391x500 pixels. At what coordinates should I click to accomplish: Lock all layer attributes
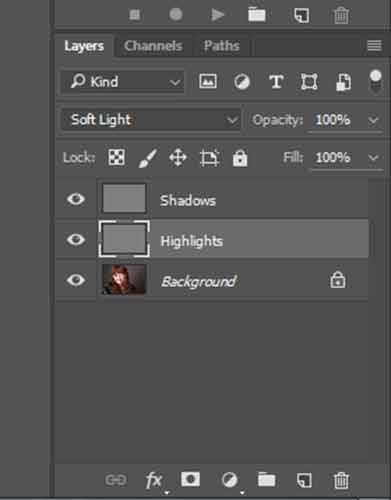point(240,158)
